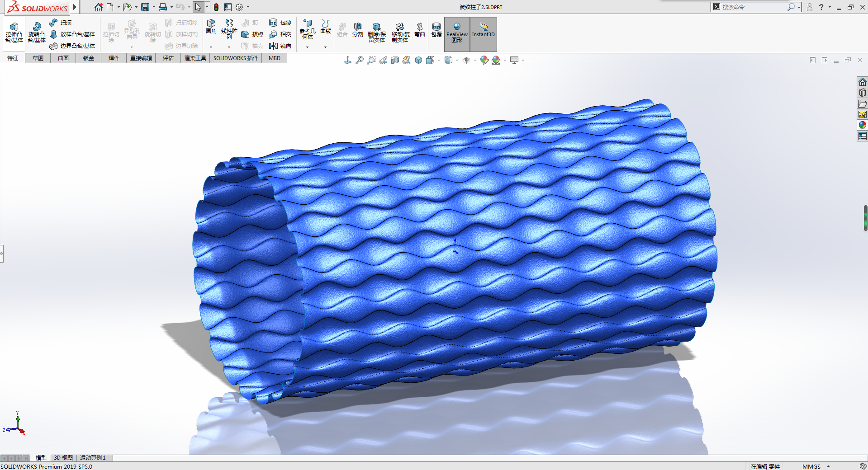This screenshot has width=868, height=470.
Task: Click the Section View icon
Action: pyautogui.click(x=395, y=60)
